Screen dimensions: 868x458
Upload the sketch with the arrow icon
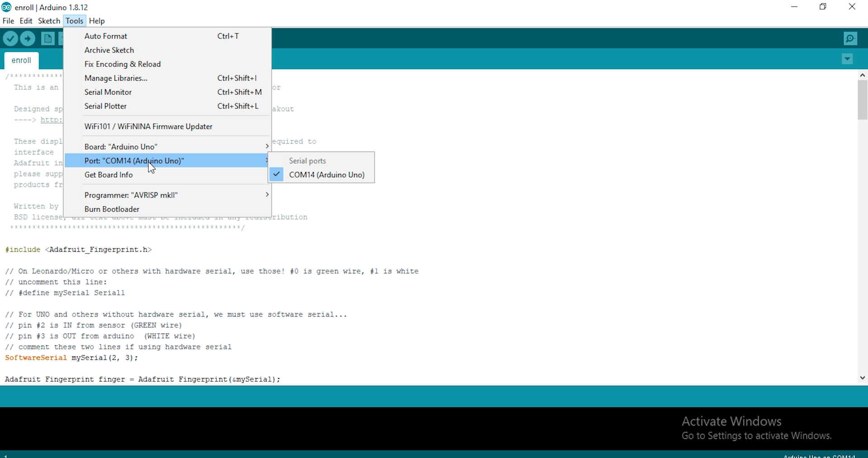28,38
